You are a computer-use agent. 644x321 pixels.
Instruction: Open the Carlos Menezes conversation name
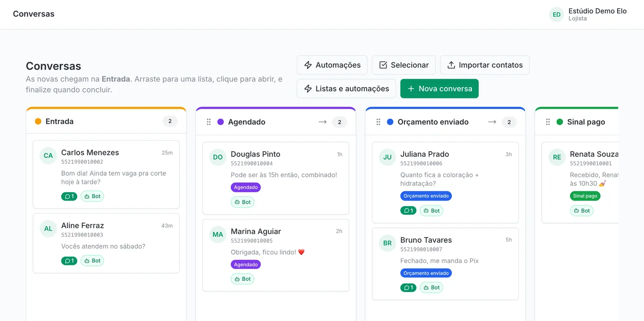point(90,153)
